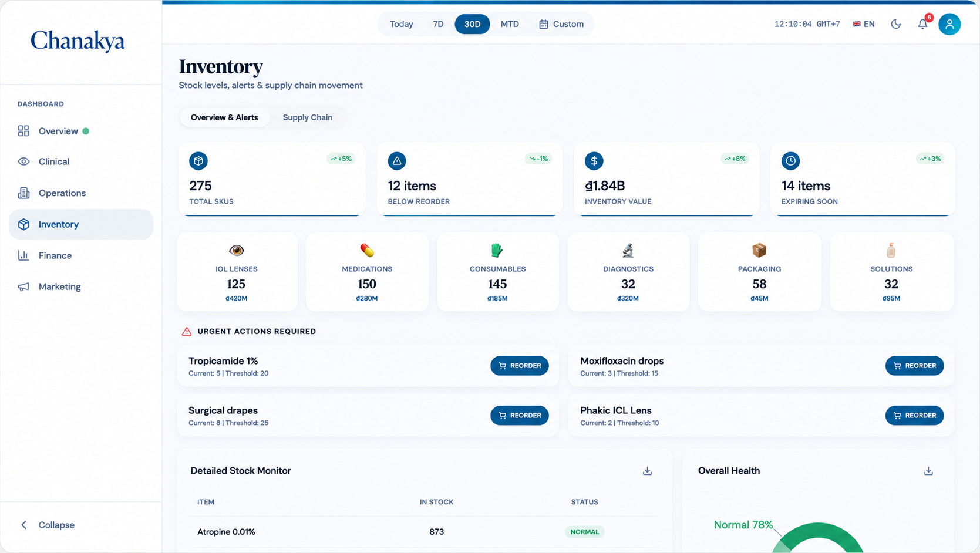
Task: Click the Atropine 0.01% table row
Action: click(423, 532)
